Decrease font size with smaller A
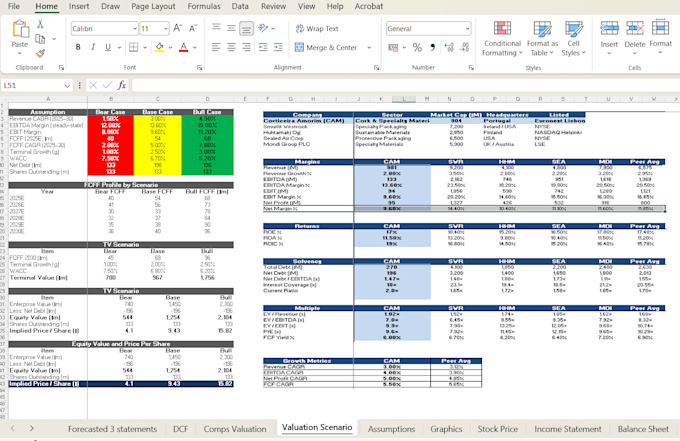This screenshot has height=441, width=680. 193,29
